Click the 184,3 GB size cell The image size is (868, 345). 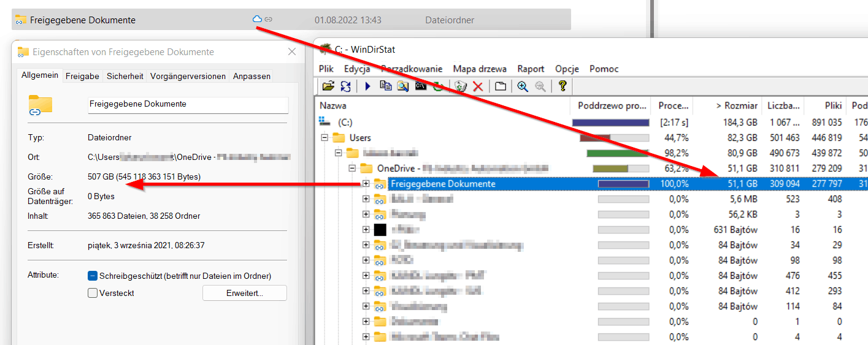click(740, 123)
